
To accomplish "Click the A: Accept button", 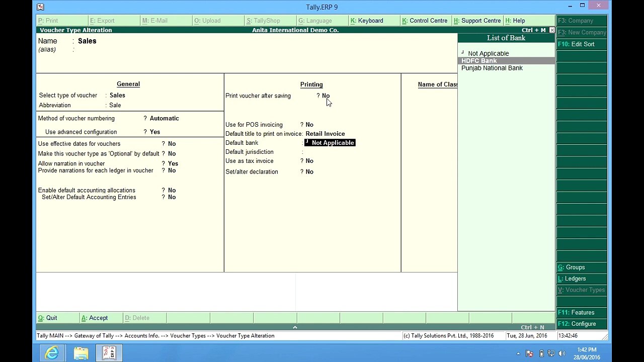I will click(x=101, y=318).
